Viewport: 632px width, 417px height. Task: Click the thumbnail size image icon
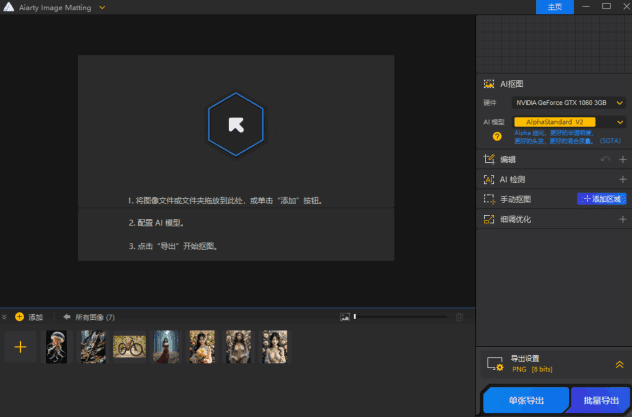coord(344,317)
